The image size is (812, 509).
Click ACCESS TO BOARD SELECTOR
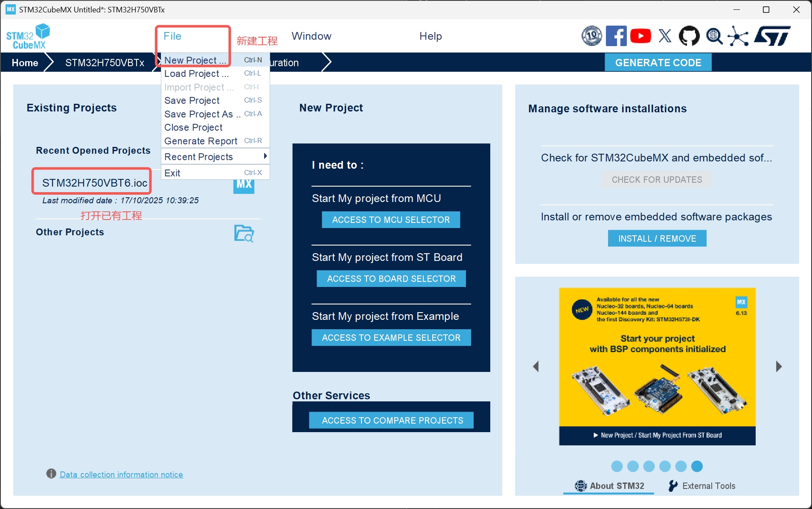click(391, 278)
